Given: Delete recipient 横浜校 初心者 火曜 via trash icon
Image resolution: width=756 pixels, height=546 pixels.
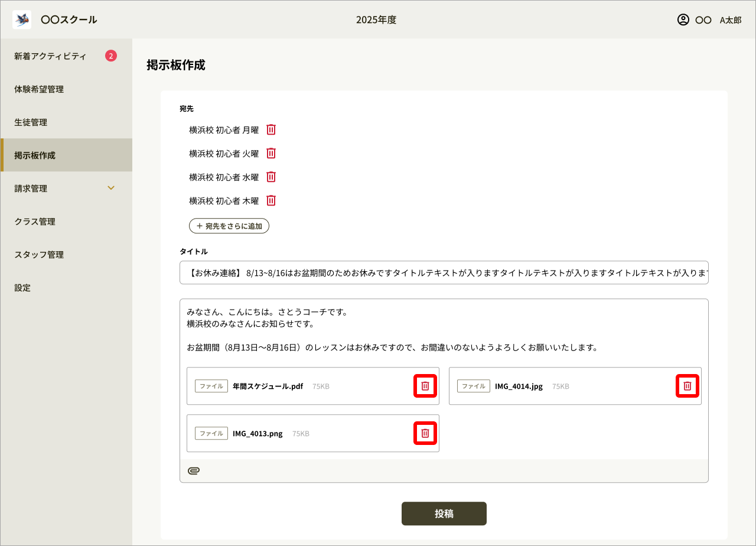Looking at the screenshot, I should click(x=271, y=153).
